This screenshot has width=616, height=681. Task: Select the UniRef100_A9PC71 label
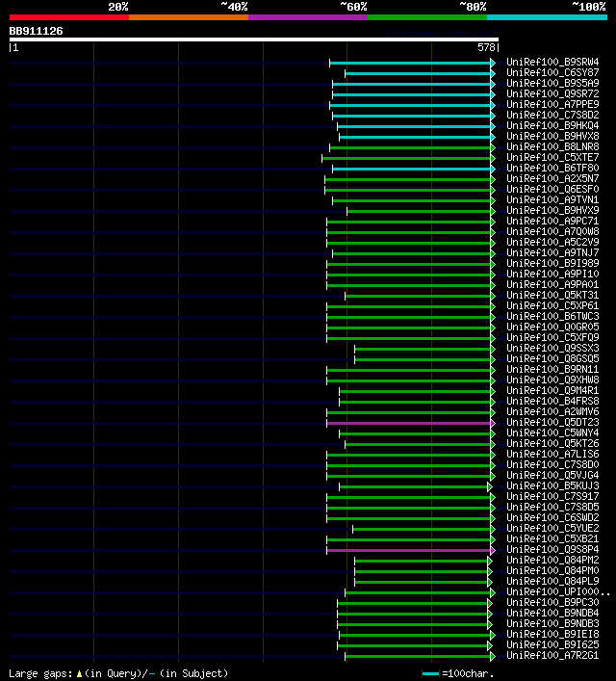552,221
